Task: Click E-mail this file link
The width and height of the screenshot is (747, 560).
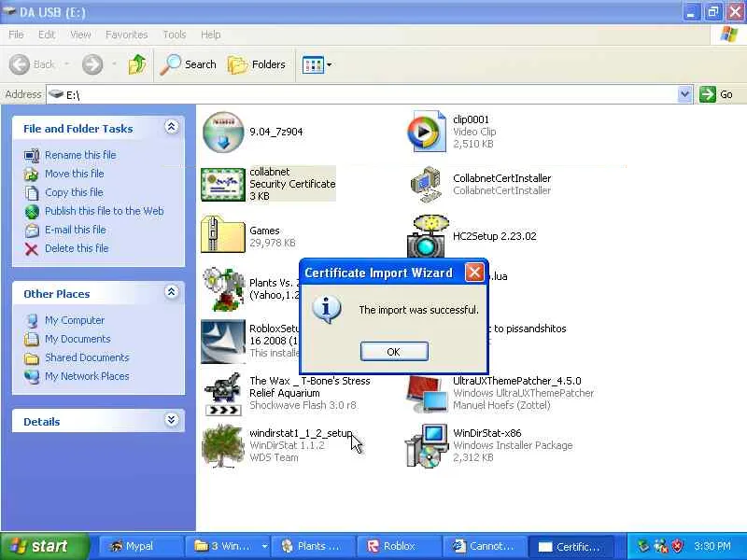Action: [x=76, y=229]
